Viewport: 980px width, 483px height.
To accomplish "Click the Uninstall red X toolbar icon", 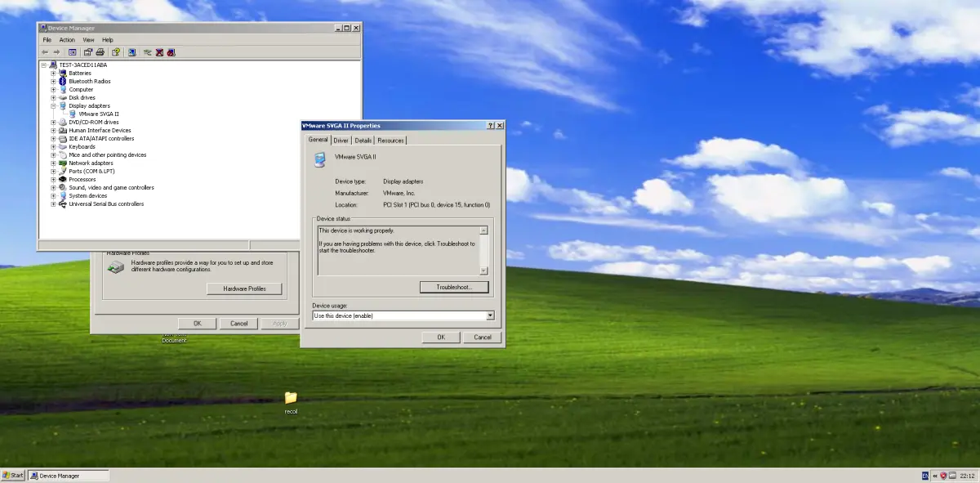I will tap(159, 52).
